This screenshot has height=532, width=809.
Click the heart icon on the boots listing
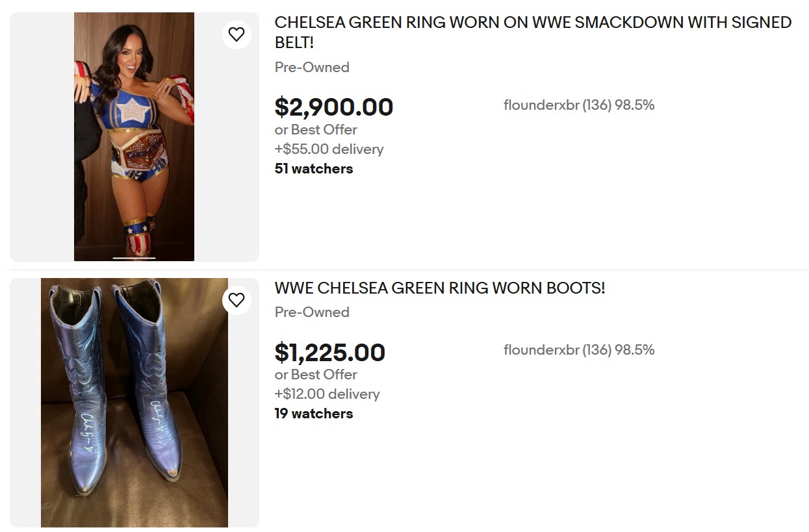pyautogui.click(x=237, y=299)
